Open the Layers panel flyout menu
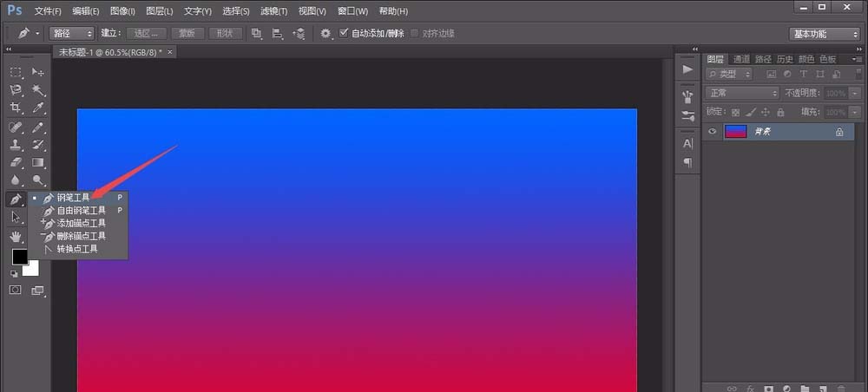The width and height of the screenshot is (868, 392). (858, 59)
